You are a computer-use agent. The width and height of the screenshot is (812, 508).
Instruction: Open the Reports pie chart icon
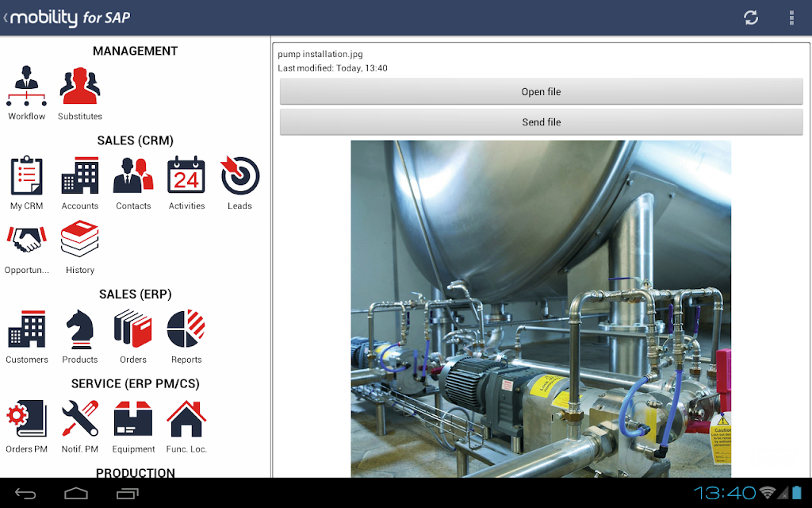[x=186, y=329]
